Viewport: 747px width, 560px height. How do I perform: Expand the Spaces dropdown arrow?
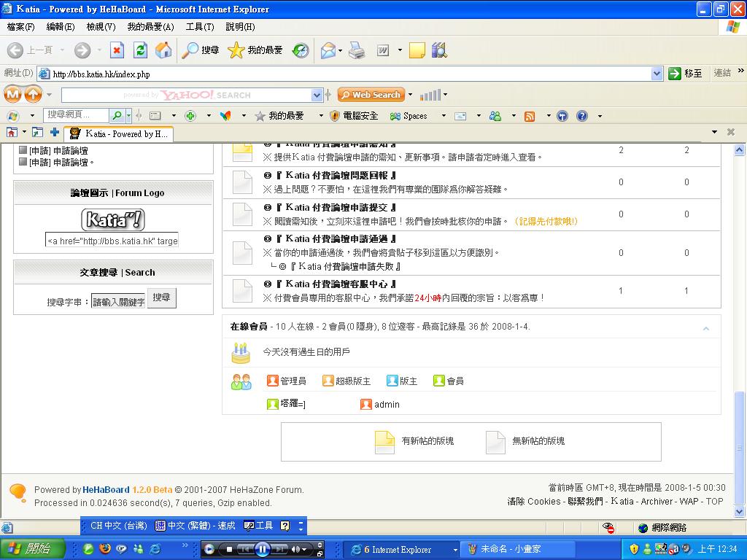click(x=444, y=116)
